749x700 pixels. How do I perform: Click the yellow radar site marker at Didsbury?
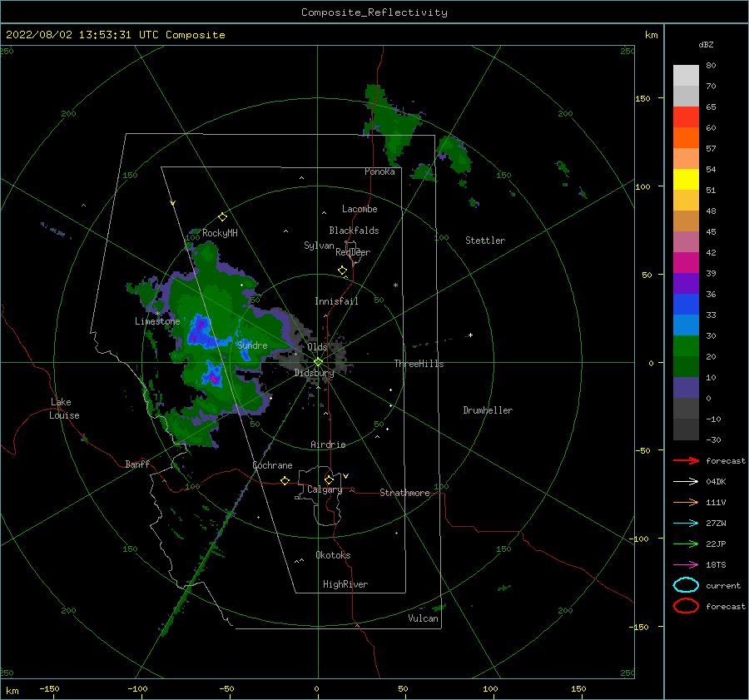click(x=318, y=362)
